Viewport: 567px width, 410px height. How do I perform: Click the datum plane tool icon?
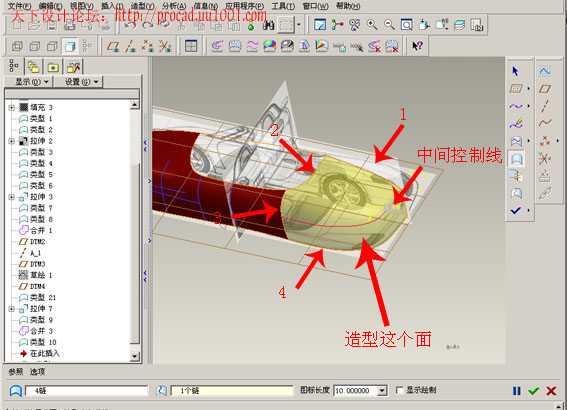pyautogui.click(x=113, y=46)
